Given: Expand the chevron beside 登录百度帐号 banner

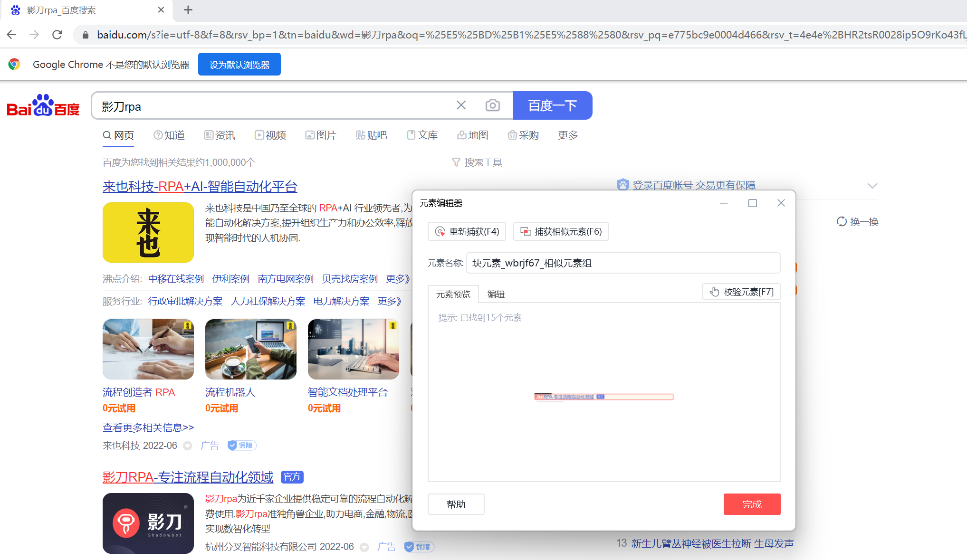Looking at the screenshot, I should click(x=872, y=186).
